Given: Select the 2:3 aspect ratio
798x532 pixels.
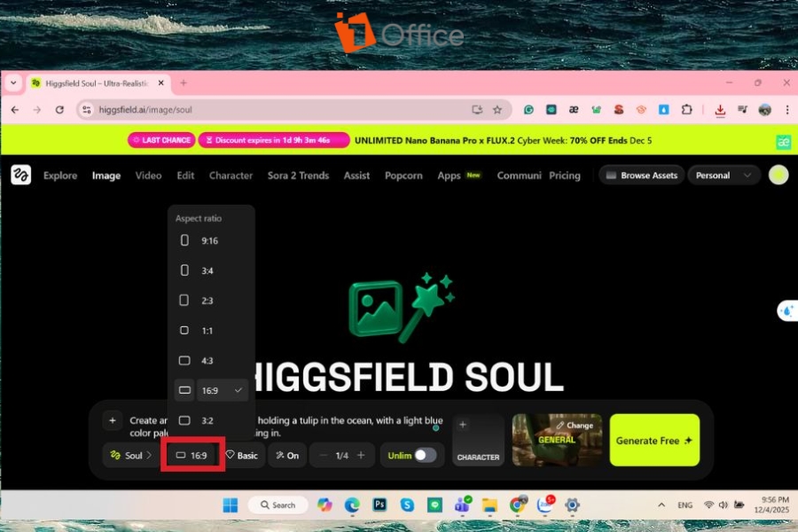Looking at the screenshot, I should click(x=210, y=301).
